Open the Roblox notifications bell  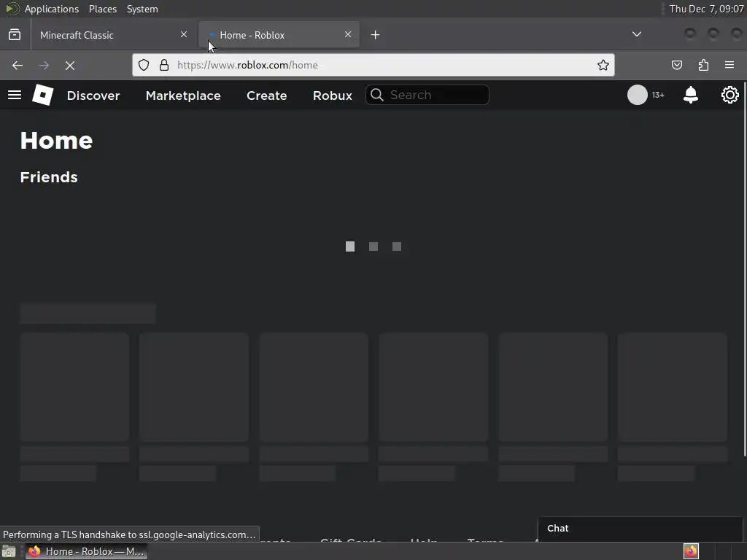(690, 96)
